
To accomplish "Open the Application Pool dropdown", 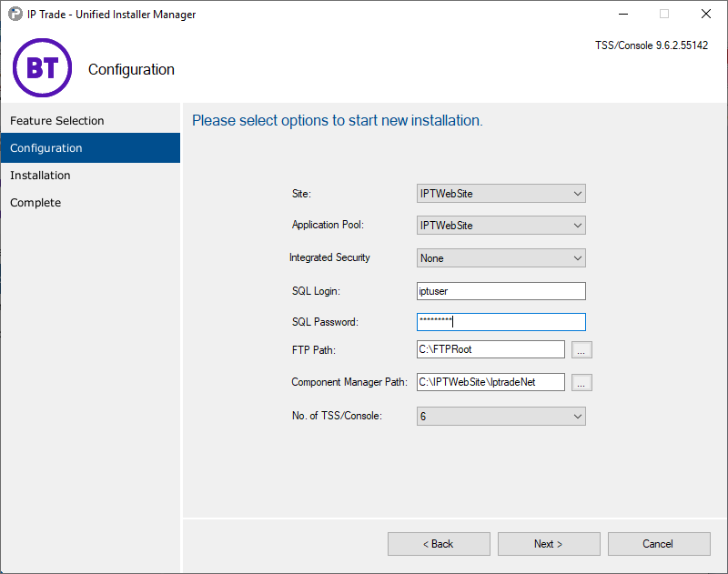I will pyautogui.click(x=576, y=225).
